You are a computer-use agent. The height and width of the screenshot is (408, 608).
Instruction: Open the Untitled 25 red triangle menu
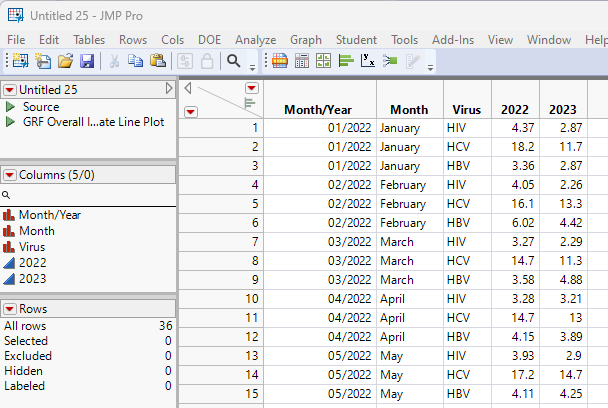coord(10,90)
